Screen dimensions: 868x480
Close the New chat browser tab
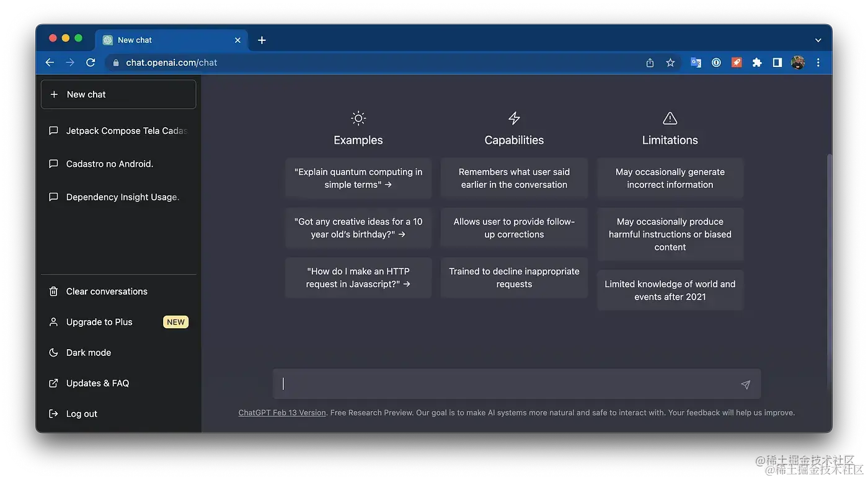[x=237, y=40]
